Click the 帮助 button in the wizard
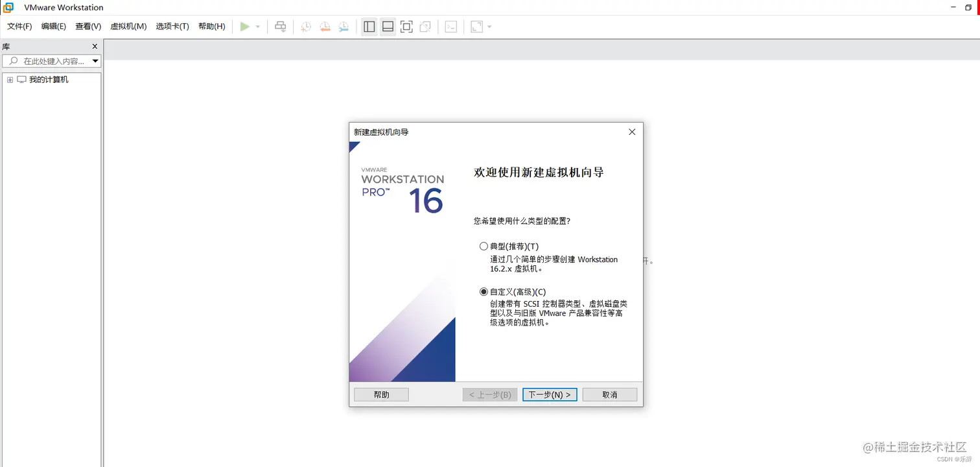Screen dimensions: 980x467 pyautogui.click(x=380, y=394)
